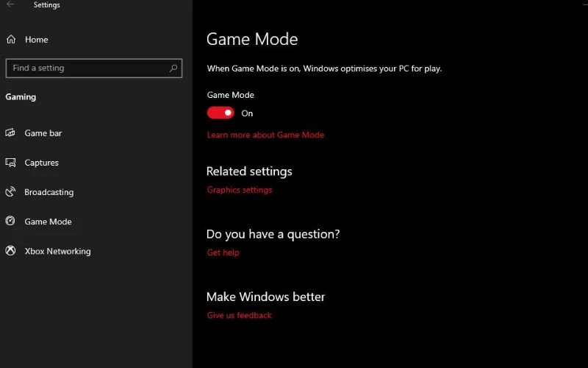
Task: Click the Gaming category heading
Action: pyautogui.click(x=21, y=97)
